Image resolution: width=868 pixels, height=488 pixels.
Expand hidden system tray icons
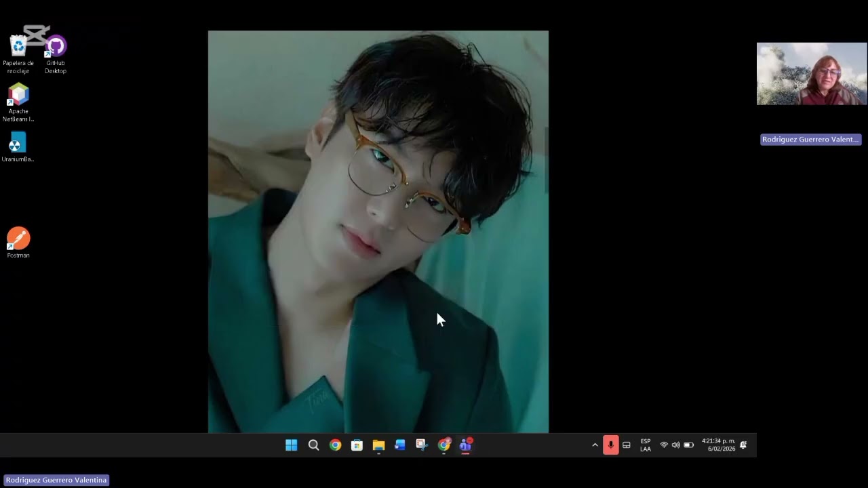(595, 445)
